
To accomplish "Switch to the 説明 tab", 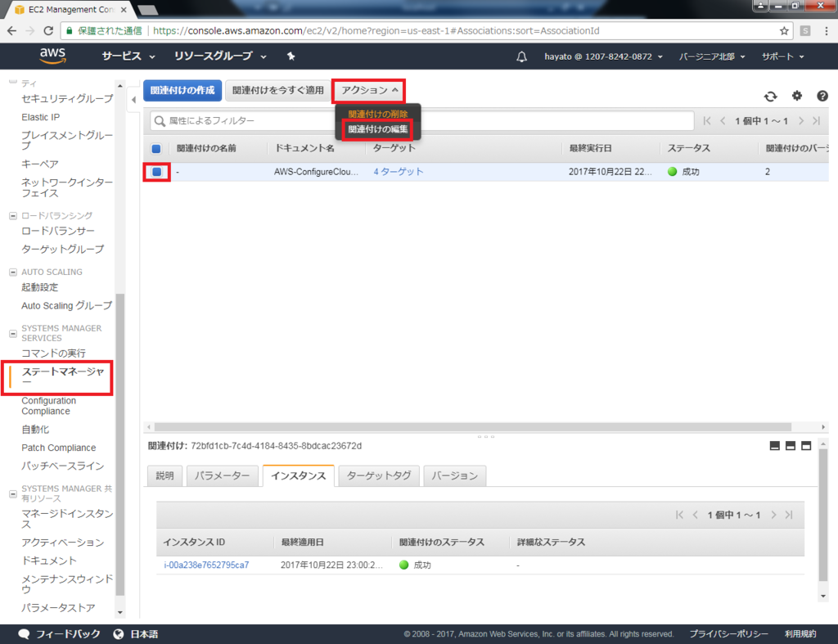I will [x=164, y=475].
